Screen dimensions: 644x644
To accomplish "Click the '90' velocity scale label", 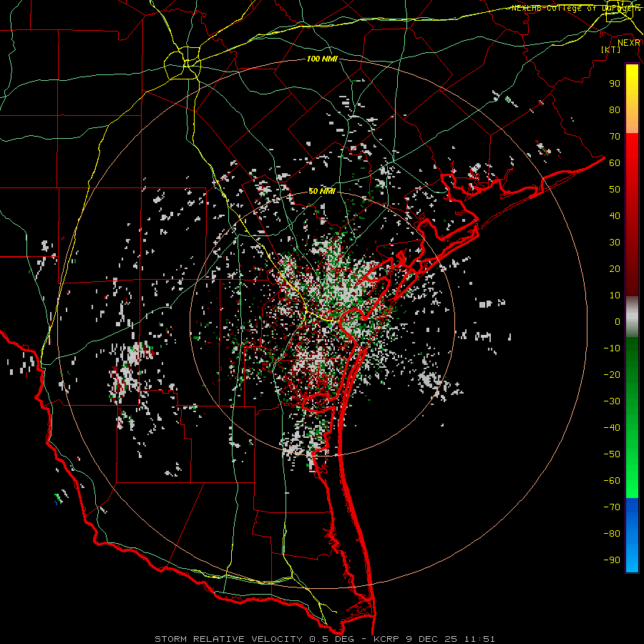I will coord(615,84).
